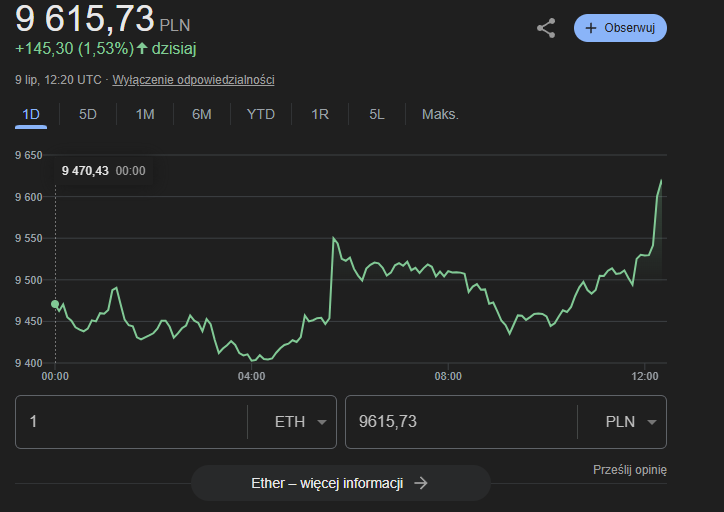Click the chart's highest peak after 12:00
Viewport: 724px width, 512px height.
tap(661, 181)
